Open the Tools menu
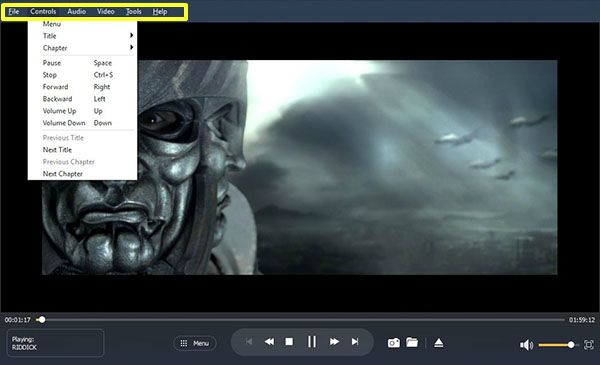The height and width of the screenshot is (365, 600). (x=134, y=11)
